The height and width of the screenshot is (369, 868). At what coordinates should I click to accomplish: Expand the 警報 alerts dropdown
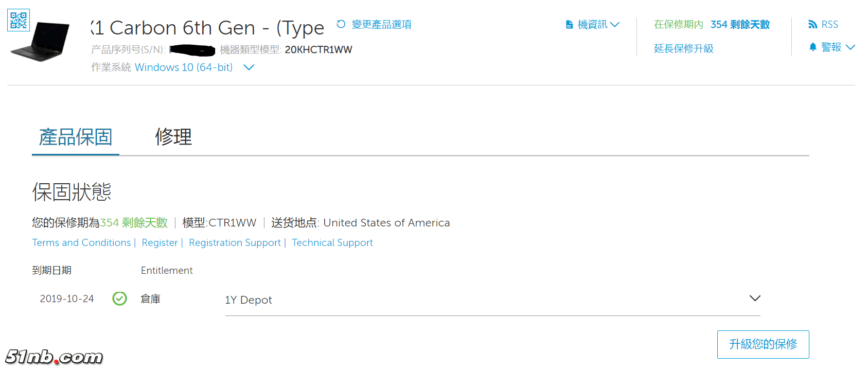851,47
